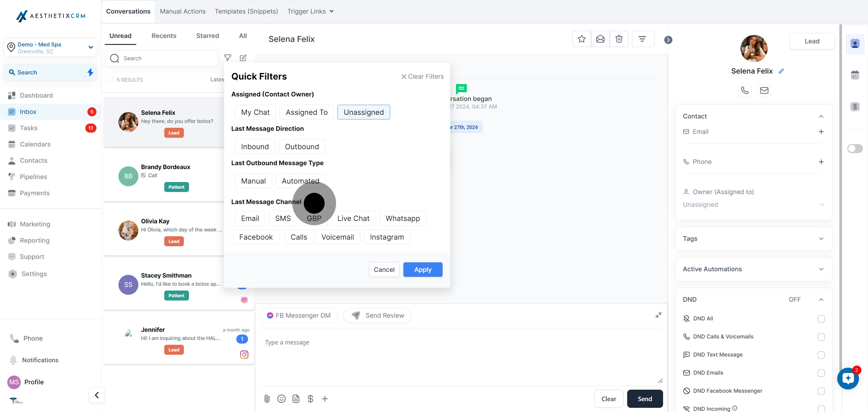Click the mark-as-read envelope icon

click(x=600, y=39)
